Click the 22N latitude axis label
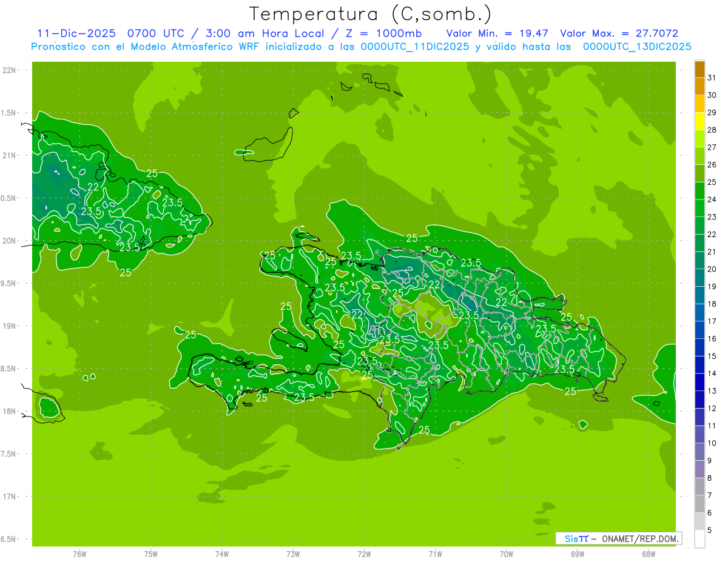The image size is (728, 562). pyautogui.click(x=8, y=70)
